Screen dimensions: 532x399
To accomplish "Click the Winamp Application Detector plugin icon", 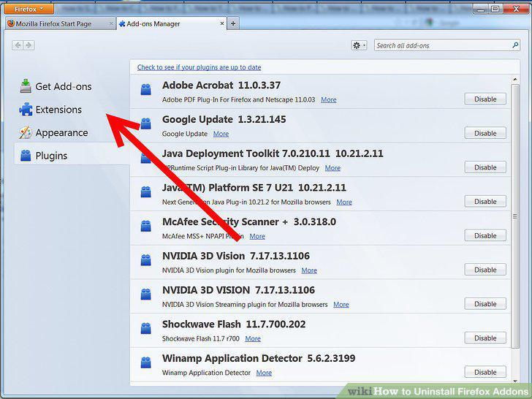I will click(146, 362).
